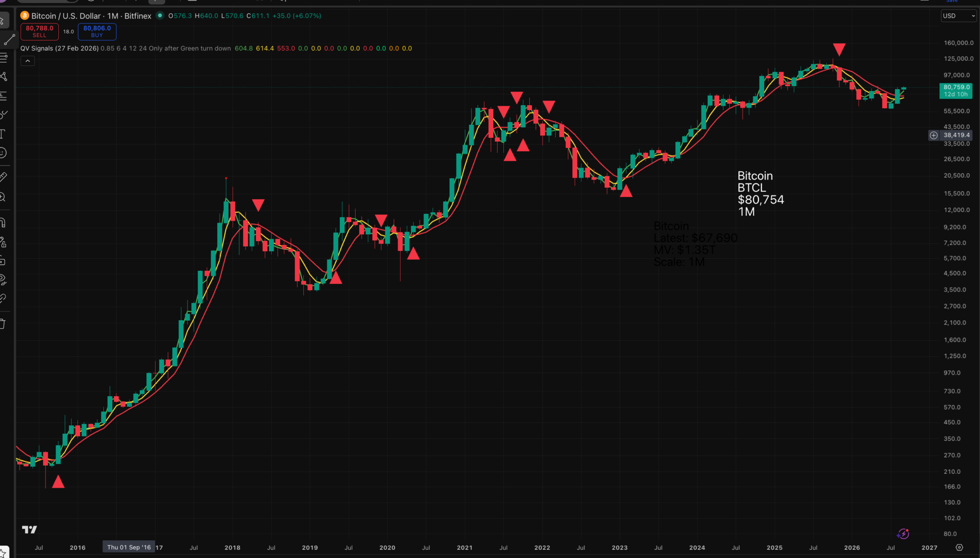
Task: Open the emoji icons tool
Action: coord(3,153)
